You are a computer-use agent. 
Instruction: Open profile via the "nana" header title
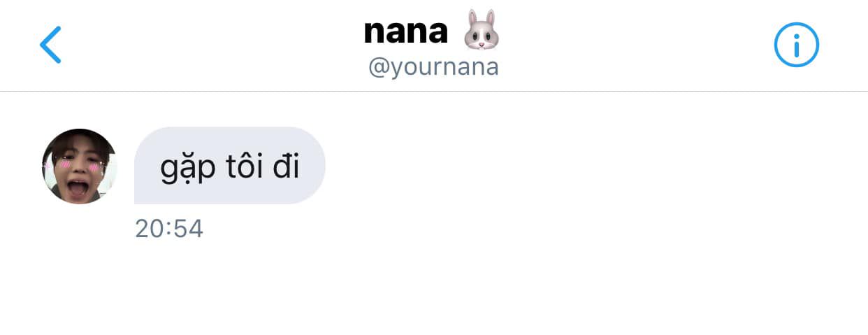click(405, 31)
